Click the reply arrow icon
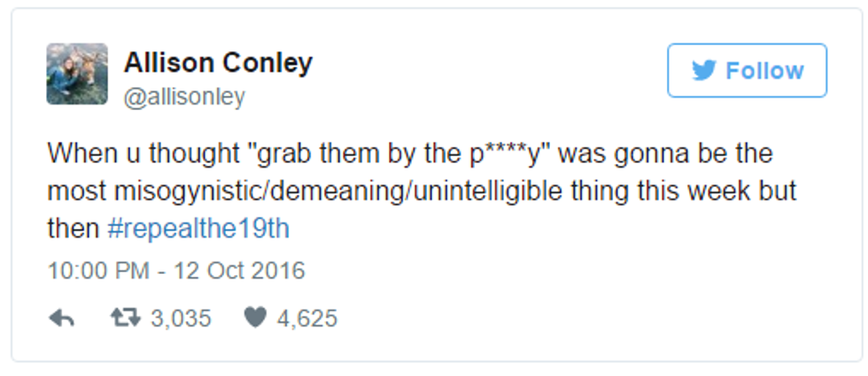The height and width of the screenshot is (376, 868). [x=61, y=318]
